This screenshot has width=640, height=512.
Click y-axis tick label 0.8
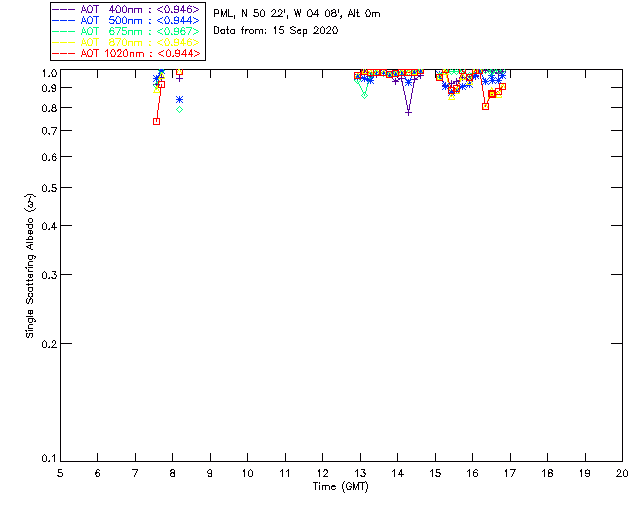point(49,108)
